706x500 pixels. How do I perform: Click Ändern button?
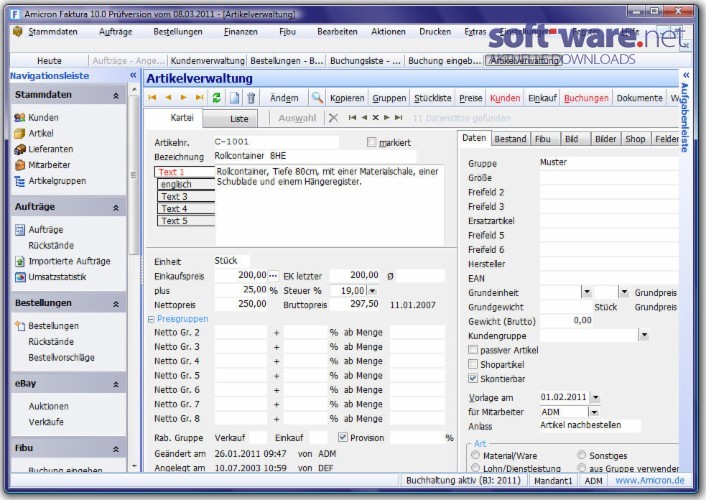284,98
